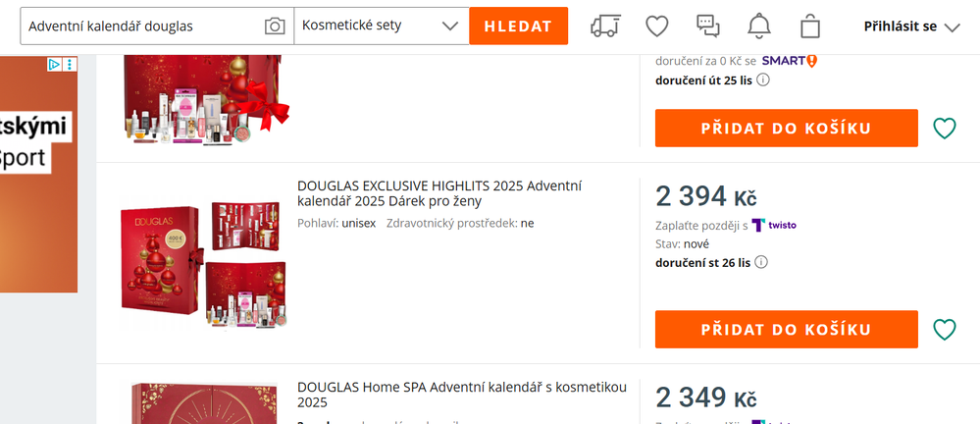Image resolution: width=980 pixels, height=424 pixels.
Task: Open the notifications bell icon
Action: pyautogui.click(x=759, y=26)
